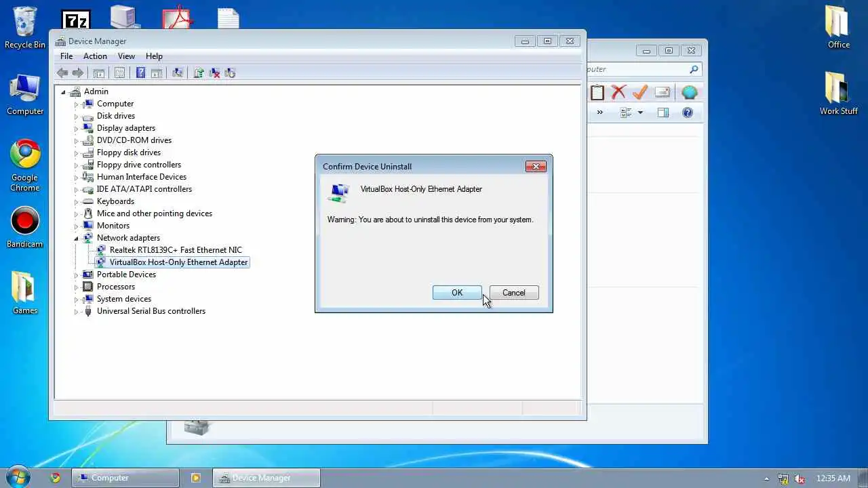Image resolution: width=868 pixels, height=488 pixels.
Task: Open the view options dropdown arrow in Explorer
Action: tap(640, 113)
